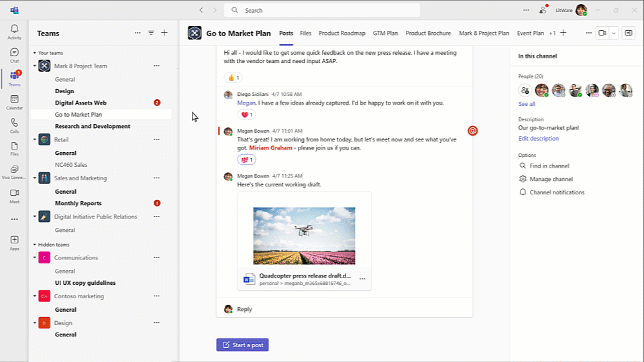The image size is (644, 362).
Task: Click the Edit description link
Action: pos(538,139)
